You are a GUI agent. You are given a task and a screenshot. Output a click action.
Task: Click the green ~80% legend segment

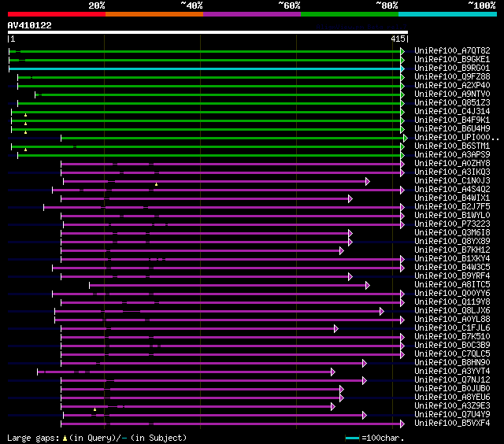pyautogui.click(x=350, y=14)
